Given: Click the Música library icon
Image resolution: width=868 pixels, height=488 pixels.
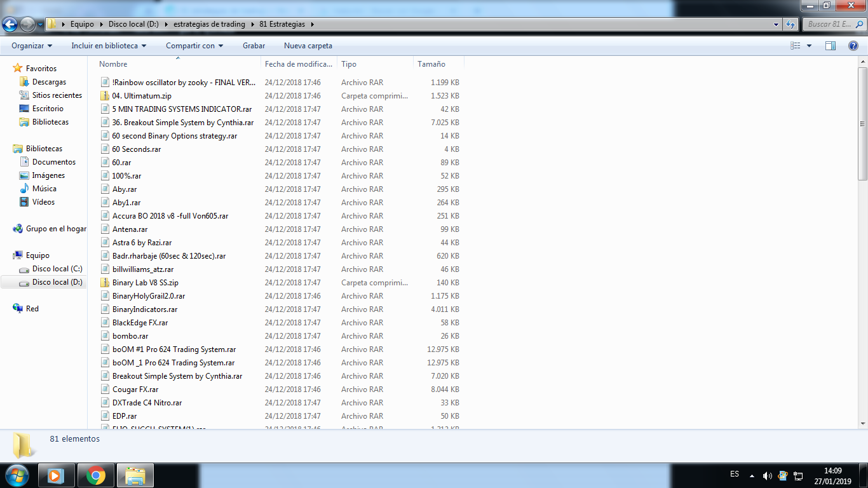Looking at the screenshot, I should 24,189.
